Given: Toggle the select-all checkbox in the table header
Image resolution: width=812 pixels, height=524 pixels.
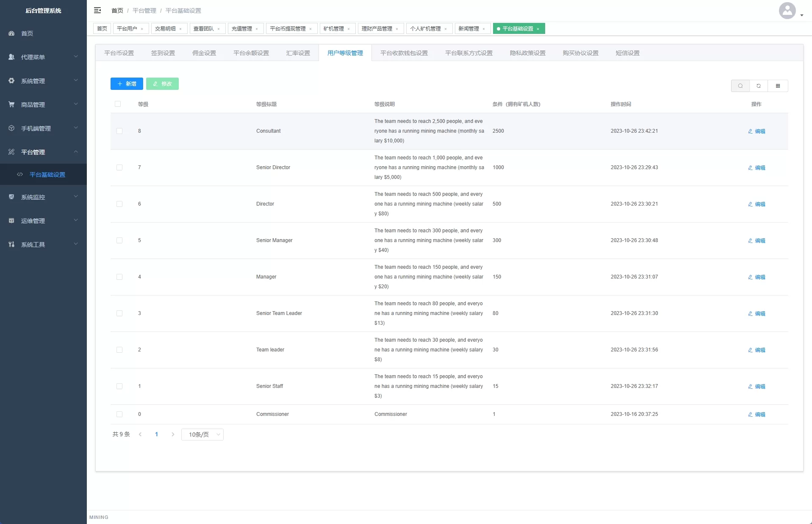Looking at the screenshot, I should [118, 104].
